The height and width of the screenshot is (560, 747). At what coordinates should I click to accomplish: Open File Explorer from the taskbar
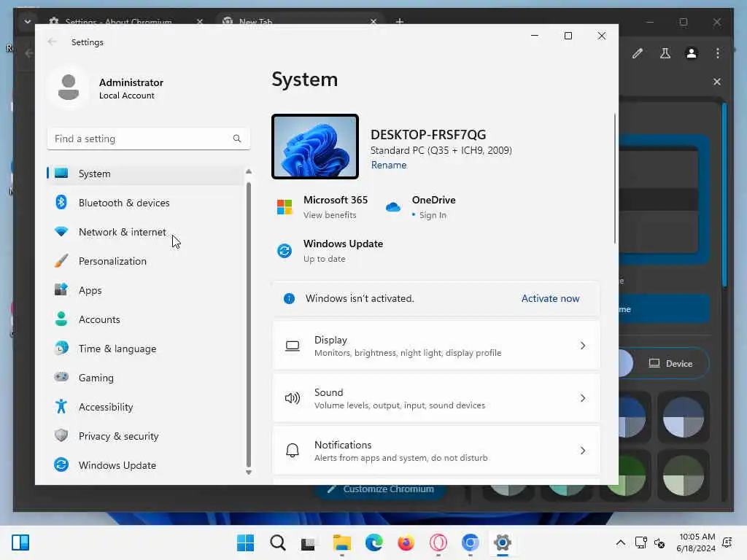[341, 542]
